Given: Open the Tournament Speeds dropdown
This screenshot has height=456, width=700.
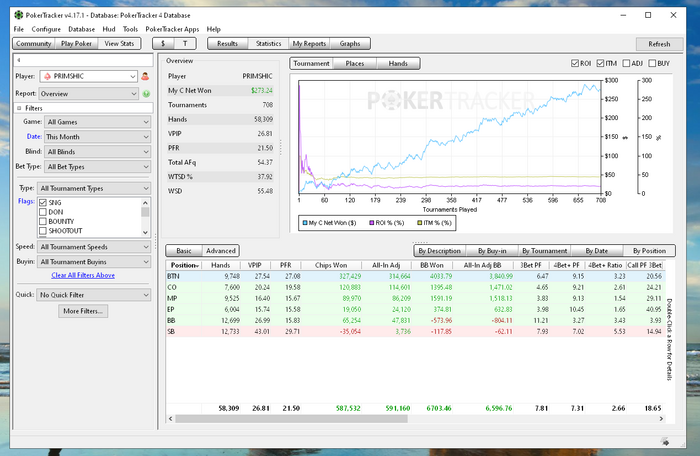Looking at the screenshot, I should coord(94,247).
